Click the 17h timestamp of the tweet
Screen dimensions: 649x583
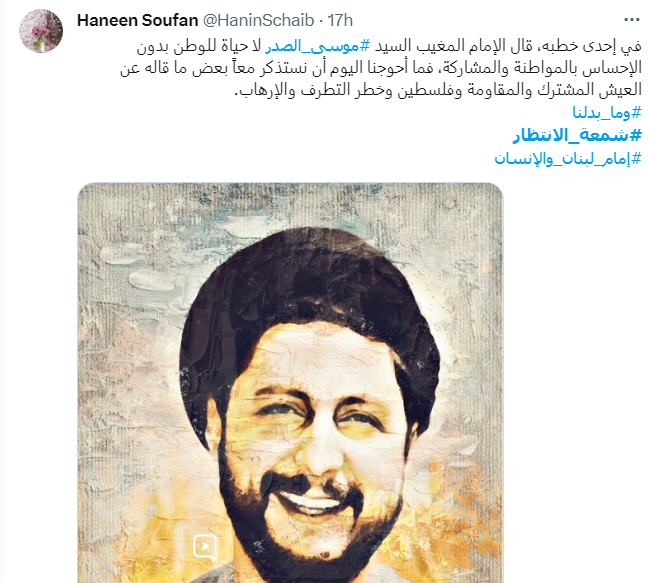tap(340, 20)
